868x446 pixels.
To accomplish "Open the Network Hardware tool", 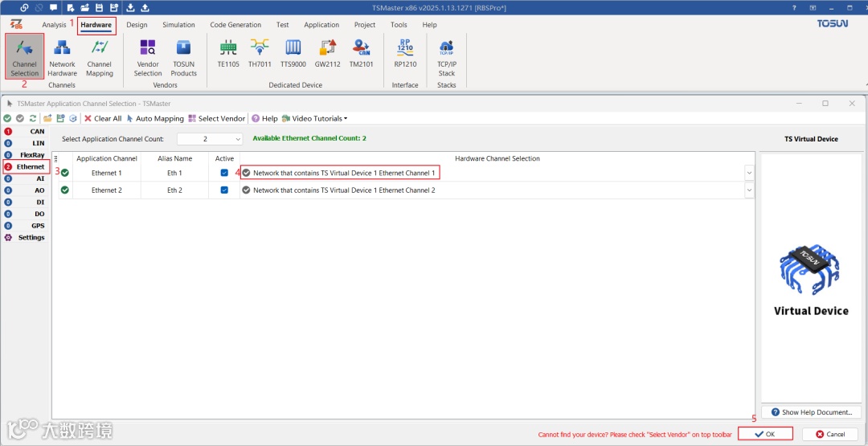I will point(63,57).
